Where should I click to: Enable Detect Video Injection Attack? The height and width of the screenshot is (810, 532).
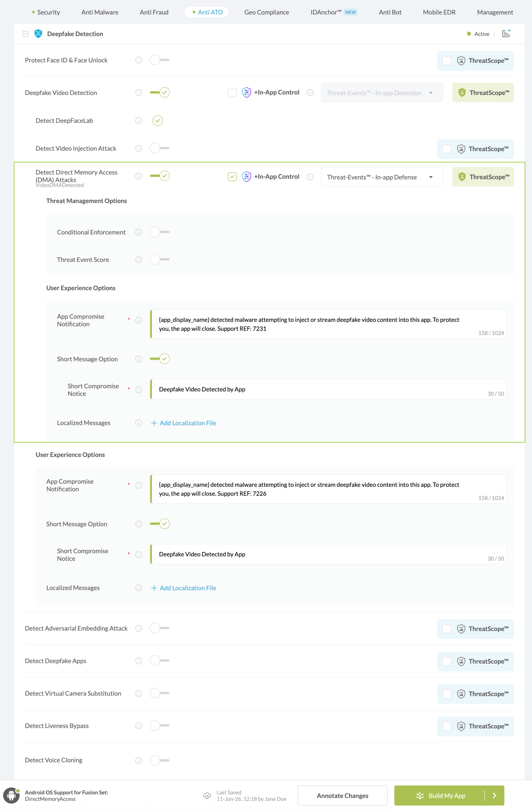click(159, 148)
